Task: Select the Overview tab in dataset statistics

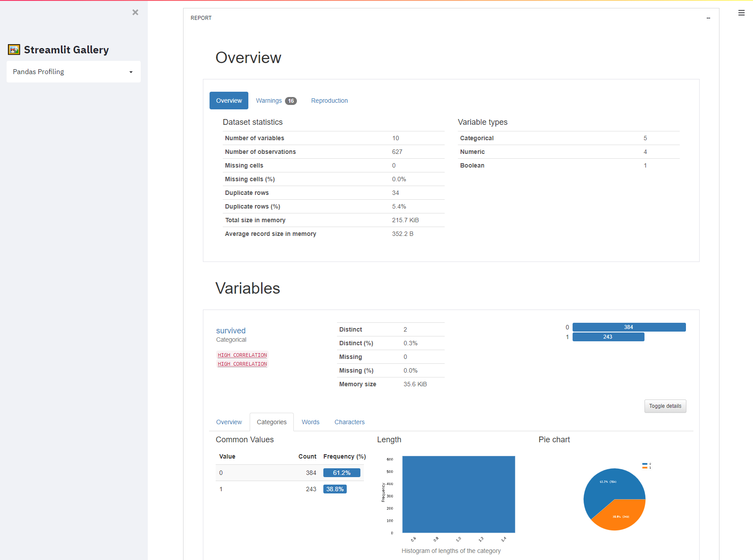Action: (229, 101)
